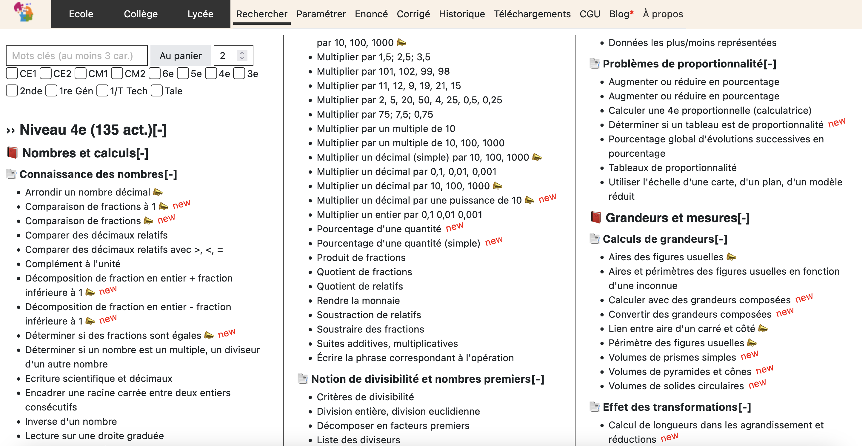The image size is (868, 446).
Task: Click the document icon beside Connaissance des nombres
Action: click(11, 174)
